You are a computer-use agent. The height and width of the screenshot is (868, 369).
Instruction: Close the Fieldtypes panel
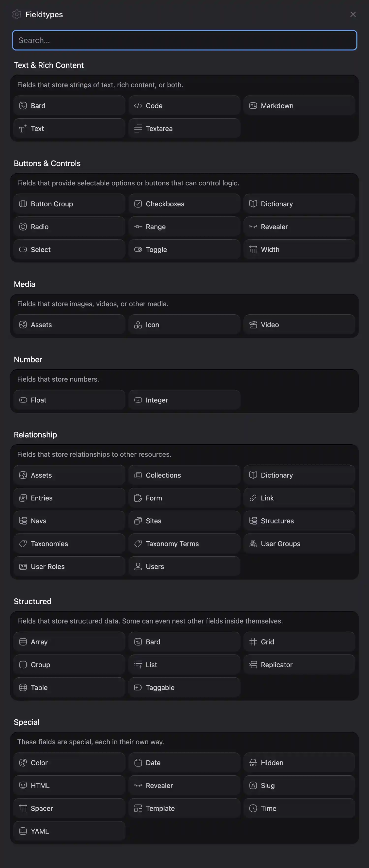click(x=353, y=14)
